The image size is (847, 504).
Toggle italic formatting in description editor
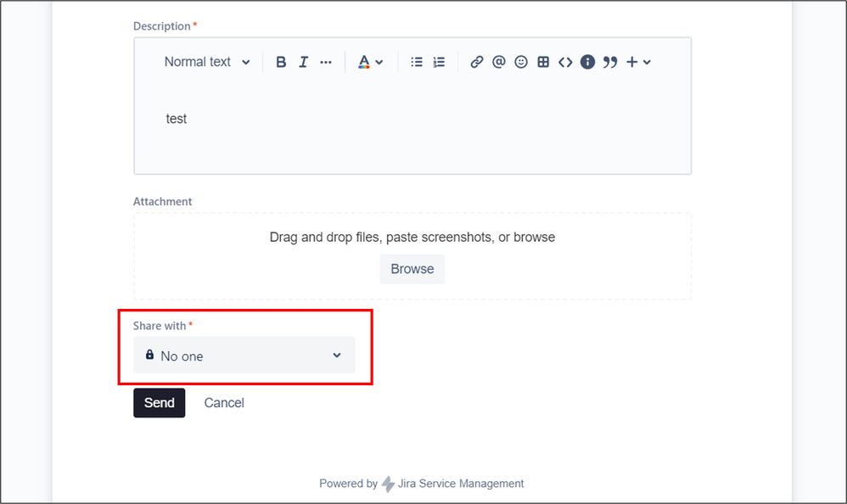[304, 62]
